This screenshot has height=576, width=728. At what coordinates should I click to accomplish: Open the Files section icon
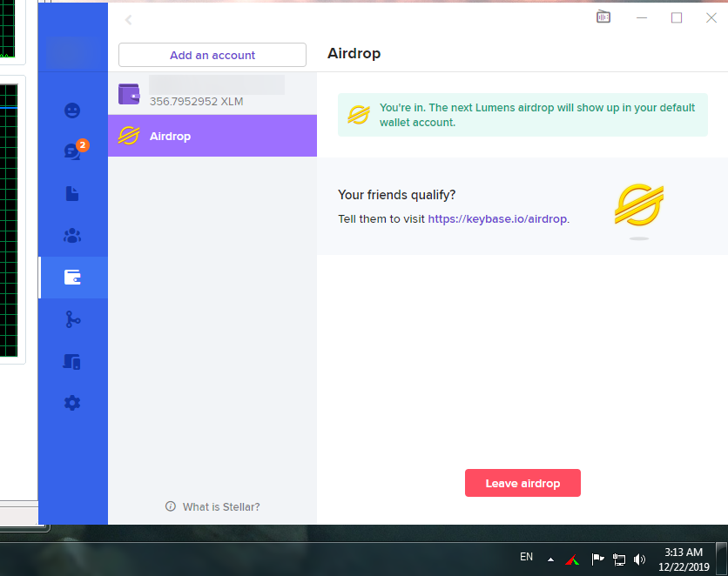point(72,194)
